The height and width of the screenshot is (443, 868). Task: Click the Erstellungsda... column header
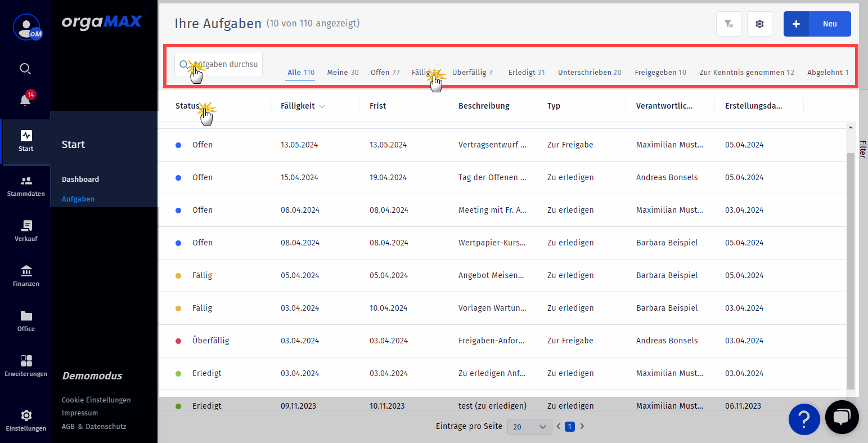pos(753,106)
